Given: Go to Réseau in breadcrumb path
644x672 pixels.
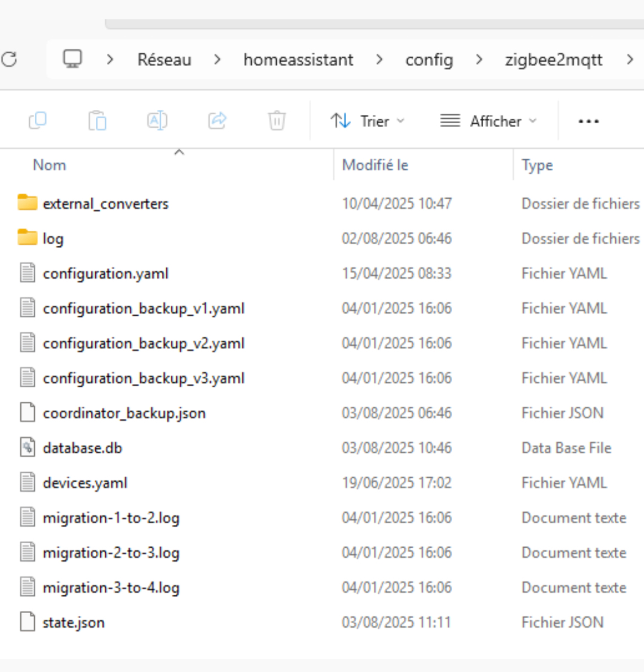Looking at the screenshot, I should pos(164,59).
